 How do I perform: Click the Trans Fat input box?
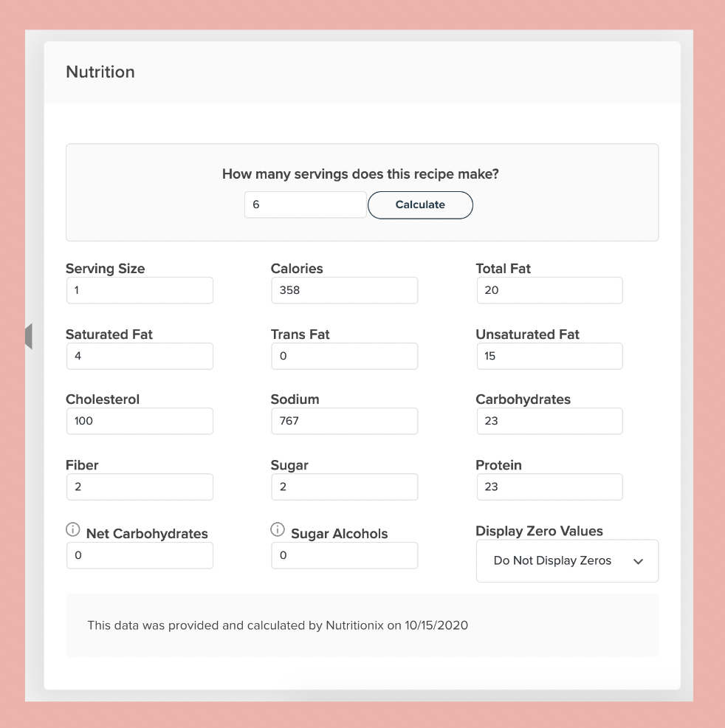[344, 356]
